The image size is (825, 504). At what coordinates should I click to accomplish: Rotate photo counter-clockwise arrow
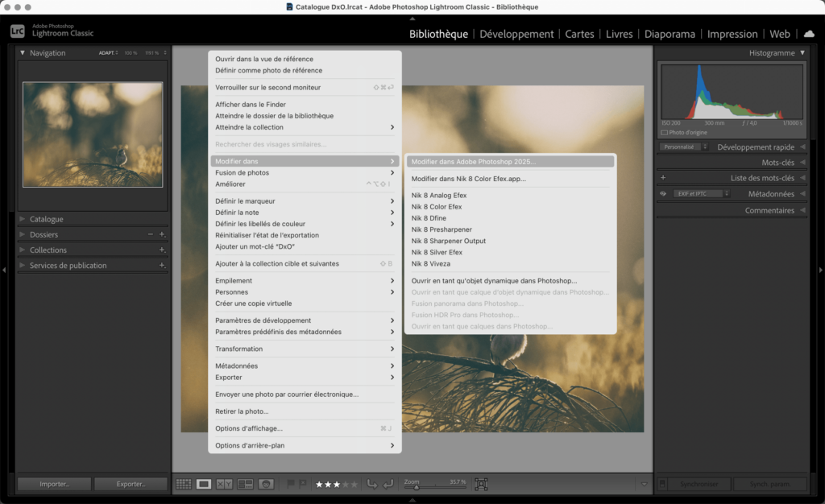pos(372,484)
